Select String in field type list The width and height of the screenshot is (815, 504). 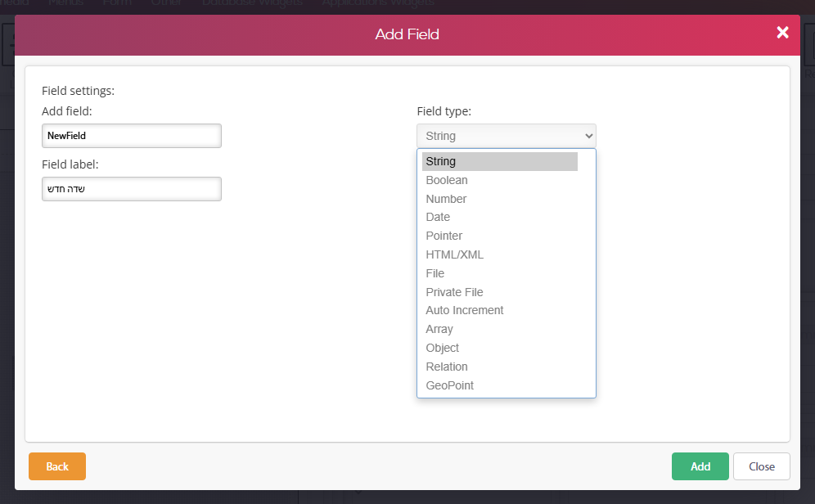pos(499,162)
